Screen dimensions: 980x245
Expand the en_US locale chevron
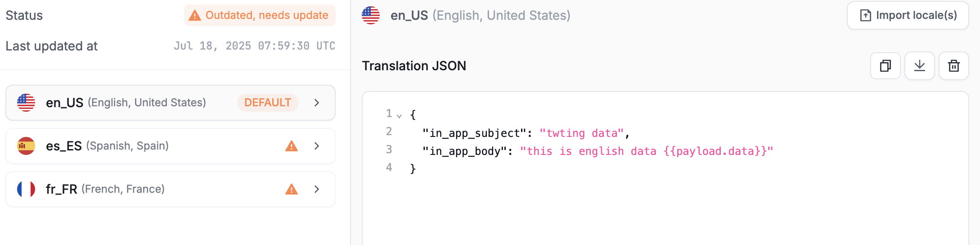[317, 103]
